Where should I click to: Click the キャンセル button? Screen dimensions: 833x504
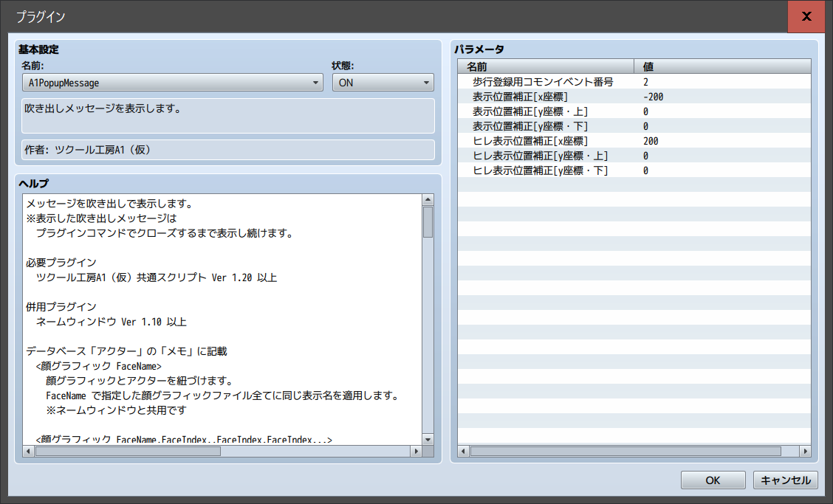(785, 480)
